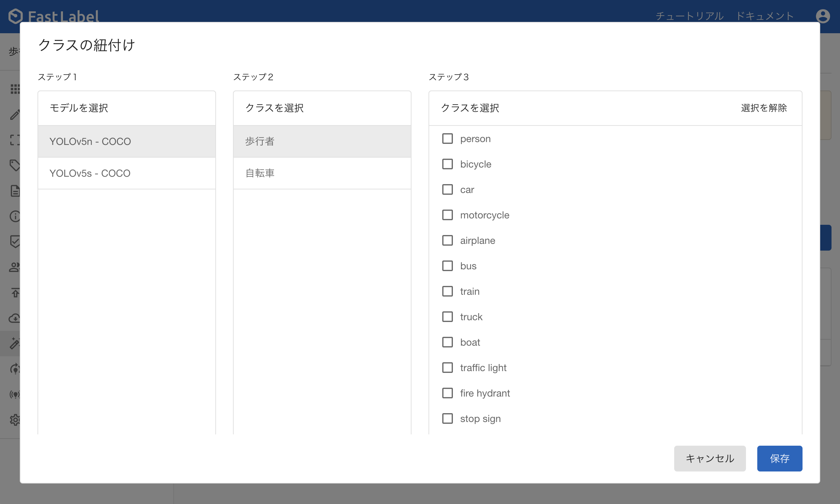Screen dimensions: 840x504
Task: Enable the motorcycle checkbox
Action: 448,215
